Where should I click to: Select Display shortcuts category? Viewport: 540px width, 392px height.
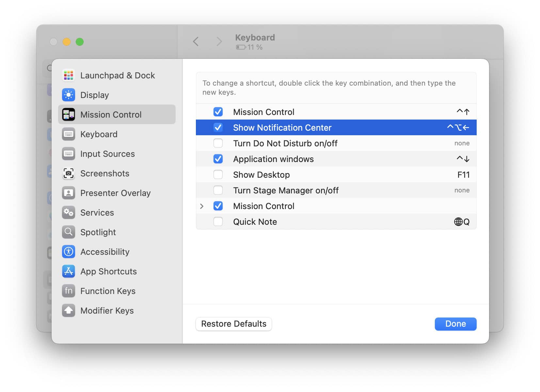117,95
